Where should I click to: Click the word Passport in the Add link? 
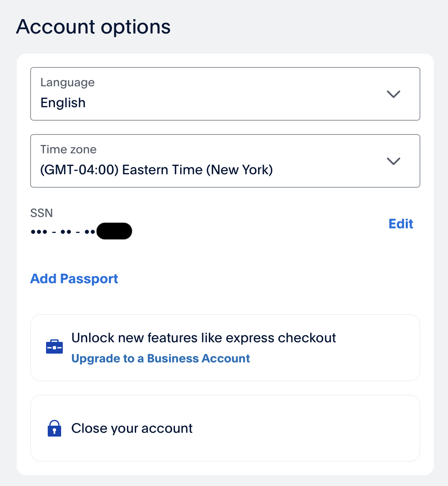[89, 279]
